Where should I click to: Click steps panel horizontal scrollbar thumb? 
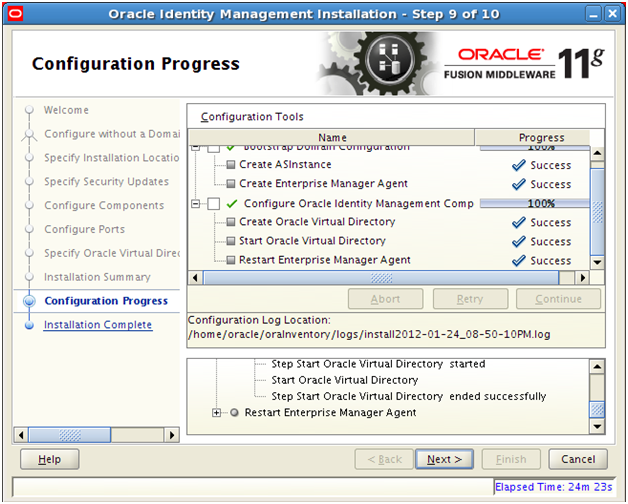point(70,435)
